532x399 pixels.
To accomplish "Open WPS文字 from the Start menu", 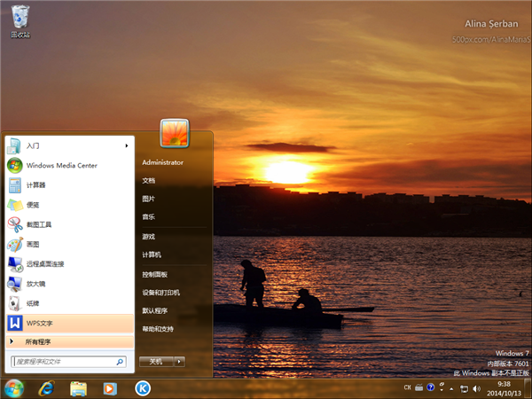I will point(40,323).
